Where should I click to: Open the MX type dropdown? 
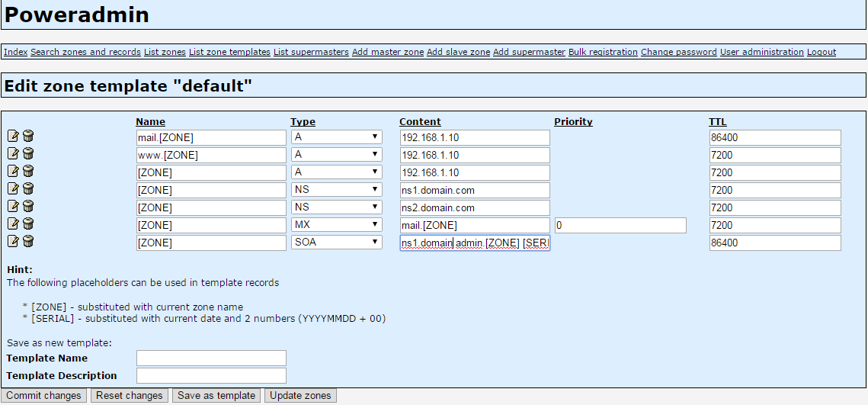337,225
